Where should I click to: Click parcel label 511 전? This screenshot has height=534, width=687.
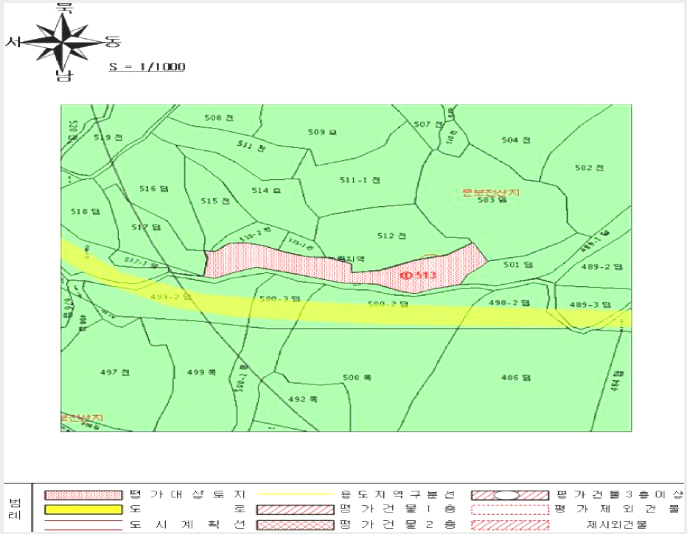pyautogui.click(x=251, y=146)
